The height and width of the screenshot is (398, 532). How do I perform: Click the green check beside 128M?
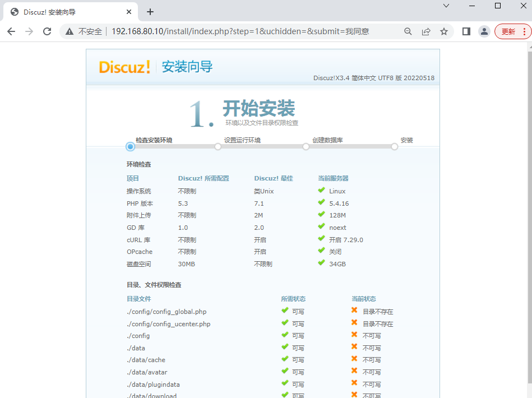click(x=321, y=215)
